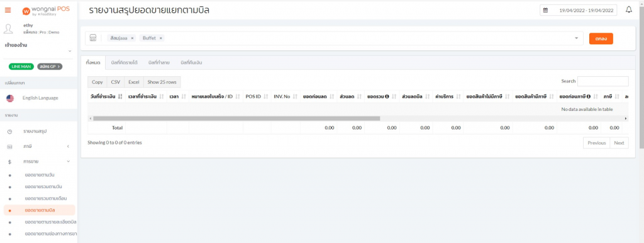Open ยอดขายรวมตามวัน report
Image resolution: width=644 pixels, height=243 pixels.
point(43,187)
